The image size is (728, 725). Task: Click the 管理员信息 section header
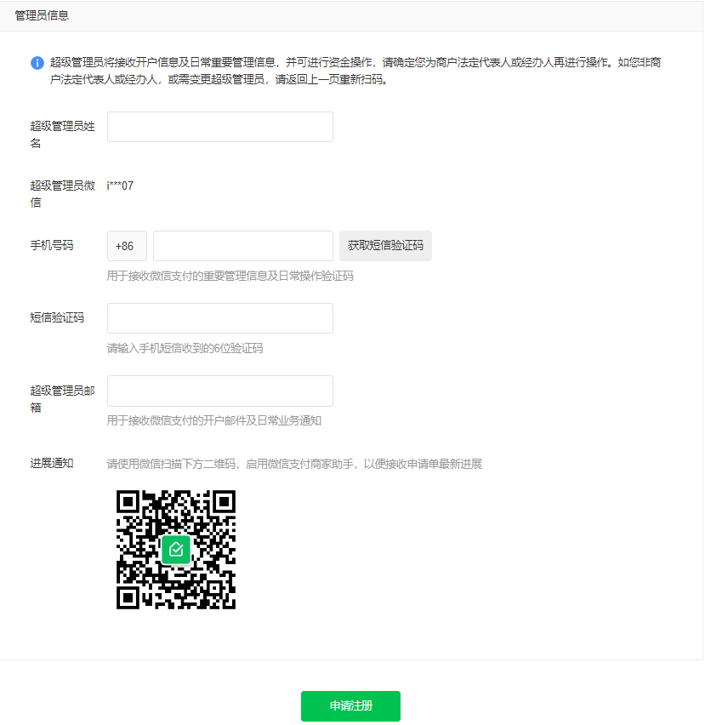tap(42, 16)
